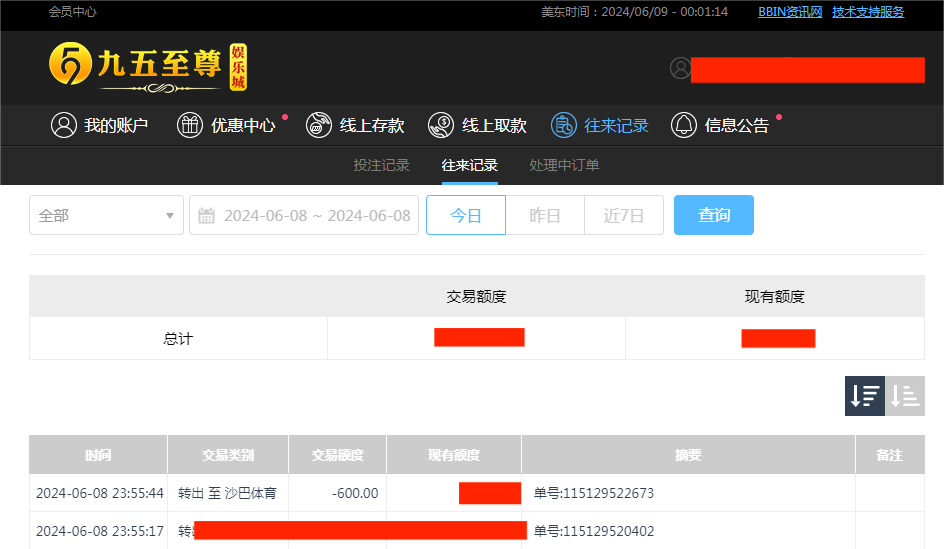Sort records in ascending order
Viewport: 944px width, 549px height.
tap(905, 396)
